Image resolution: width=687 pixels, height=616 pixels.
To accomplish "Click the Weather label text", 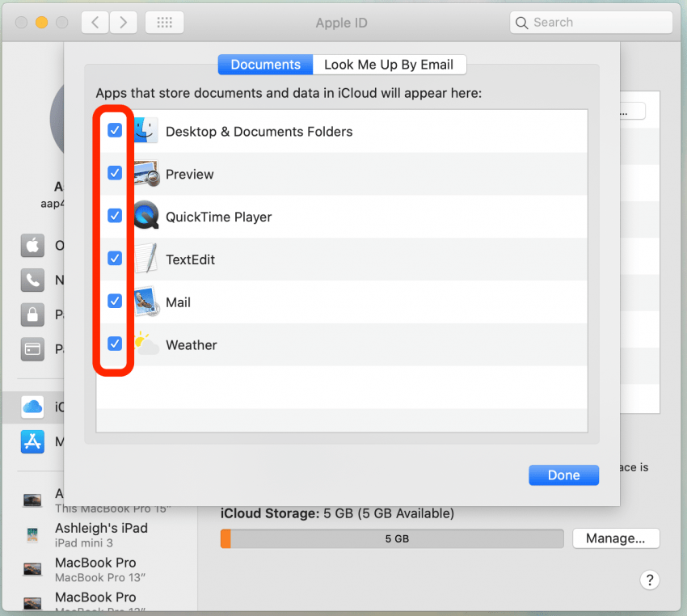I will pos(192,345).
